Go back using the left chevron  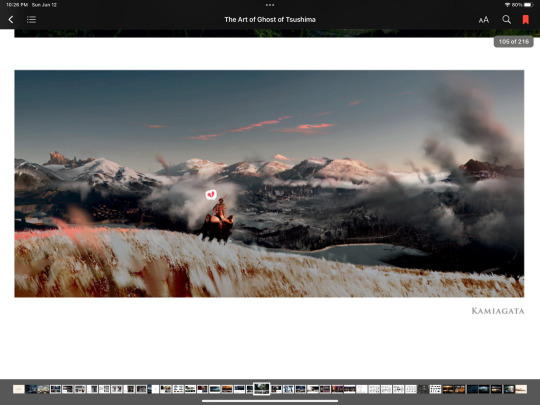11,20
